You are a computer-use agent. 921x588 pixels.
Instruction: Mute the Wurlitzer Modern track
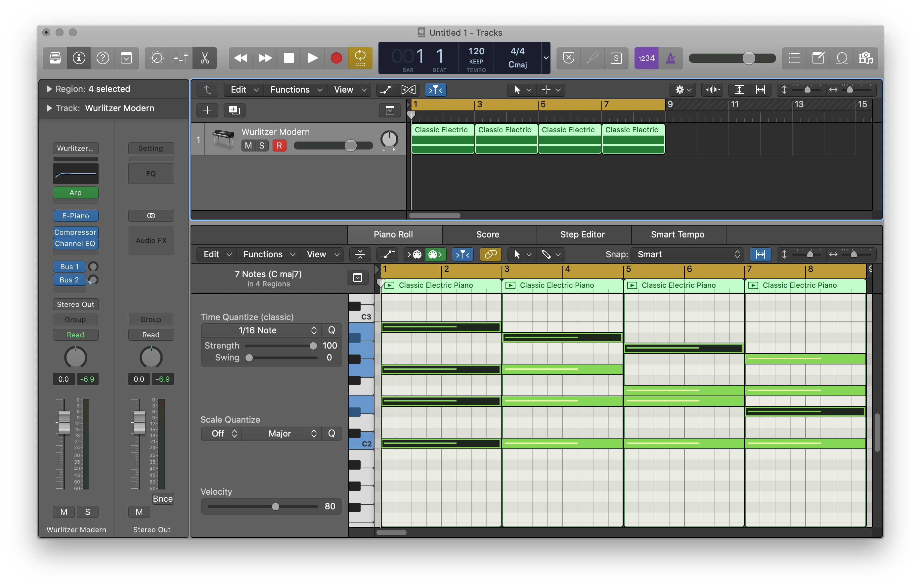(248, 146)
